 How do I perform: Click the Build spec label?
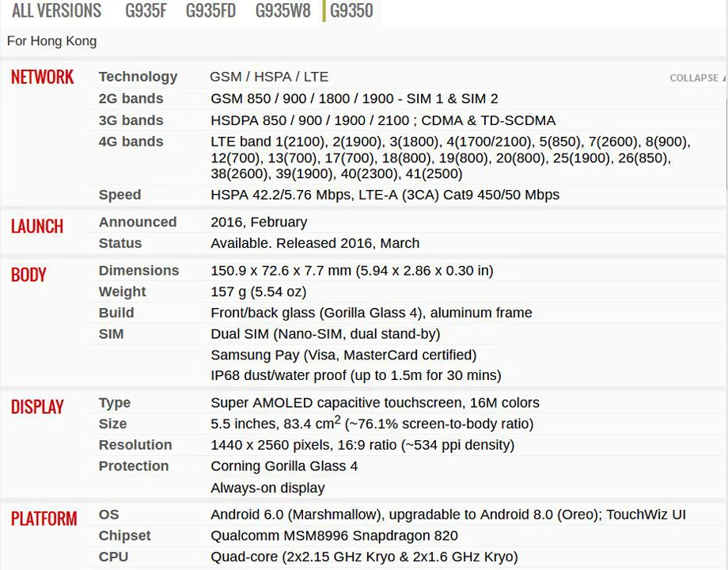click(116, 313)
